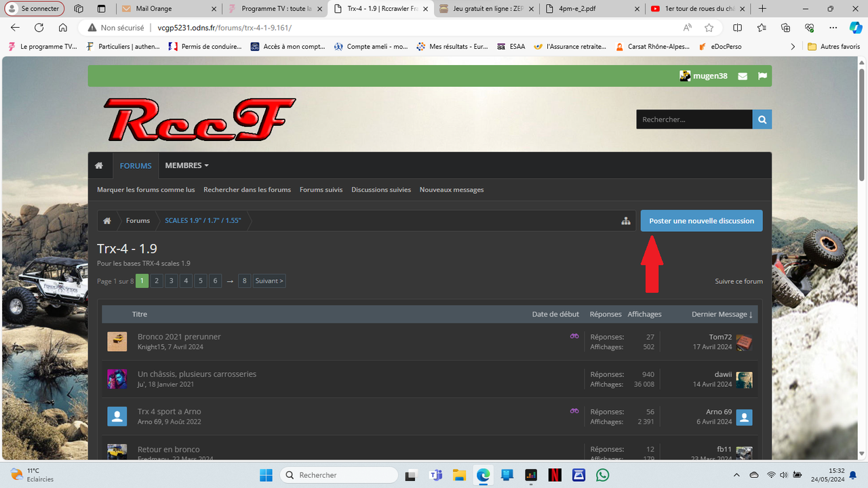Open Netflix from the taskbar

coord(555,475)
